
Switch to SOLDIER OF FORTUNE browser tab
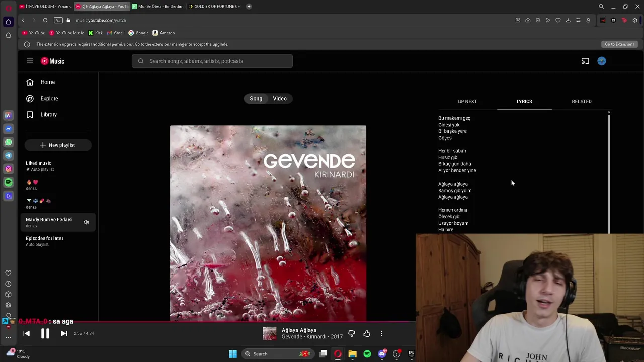215,6
